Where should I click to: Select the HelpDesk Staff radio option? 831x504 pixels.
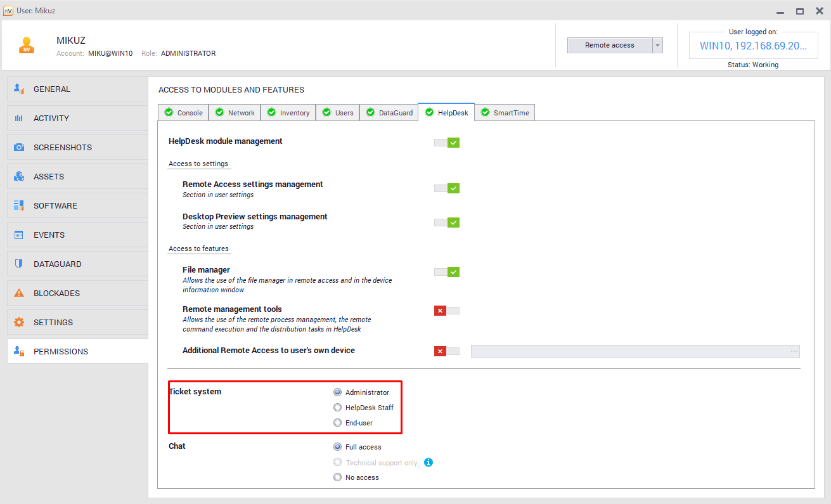pos(338,408)
